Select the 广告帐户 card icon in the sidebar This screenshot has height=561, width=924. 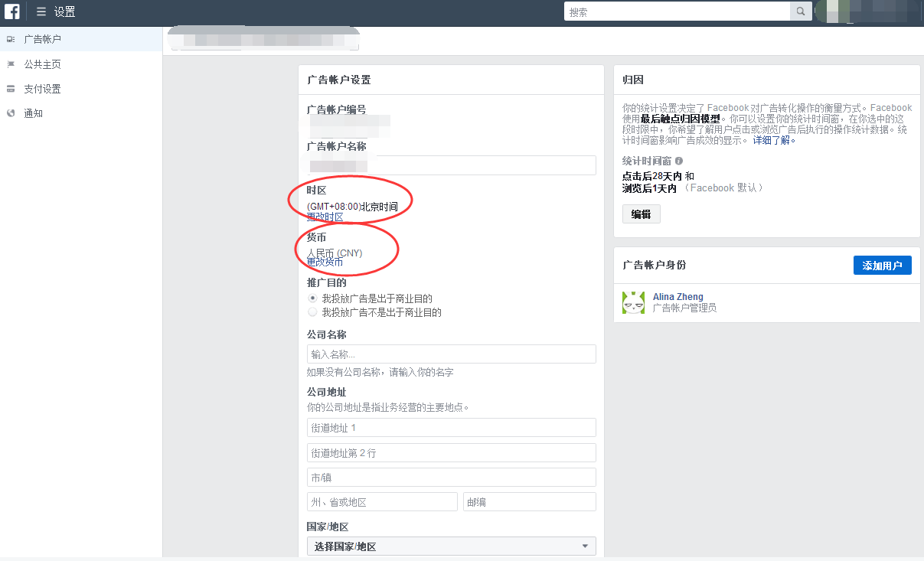point(11,38)
